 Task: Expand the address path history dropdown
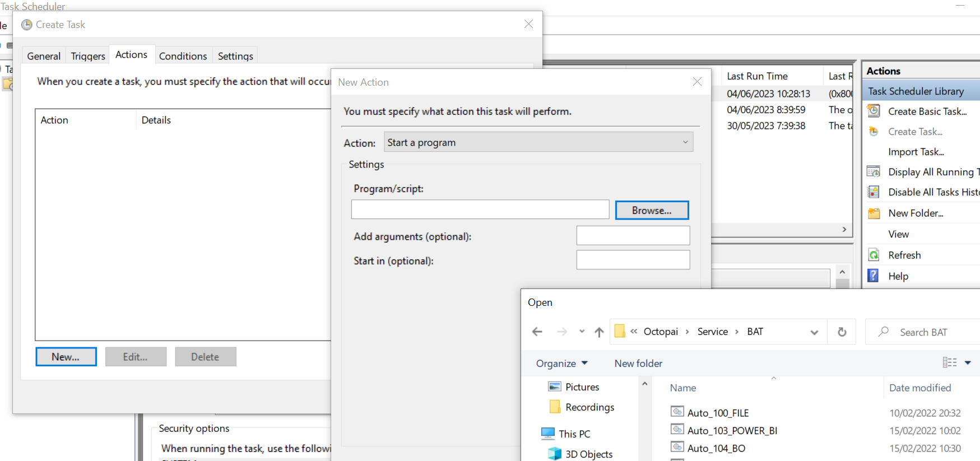(x=814, y=332)
